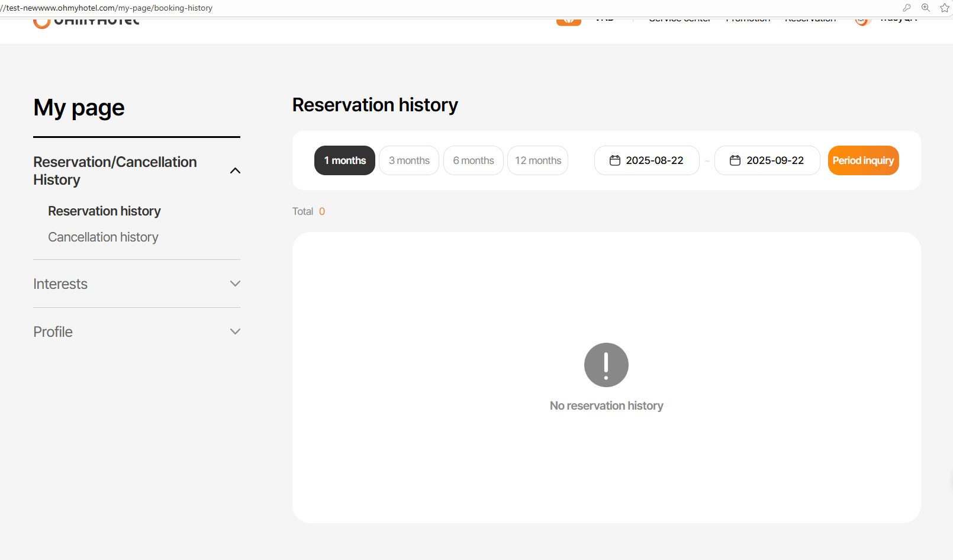Open the end date calendar icon beside 2025-09-22
This screenshot has height=560, width=953.
click(735, 160)
